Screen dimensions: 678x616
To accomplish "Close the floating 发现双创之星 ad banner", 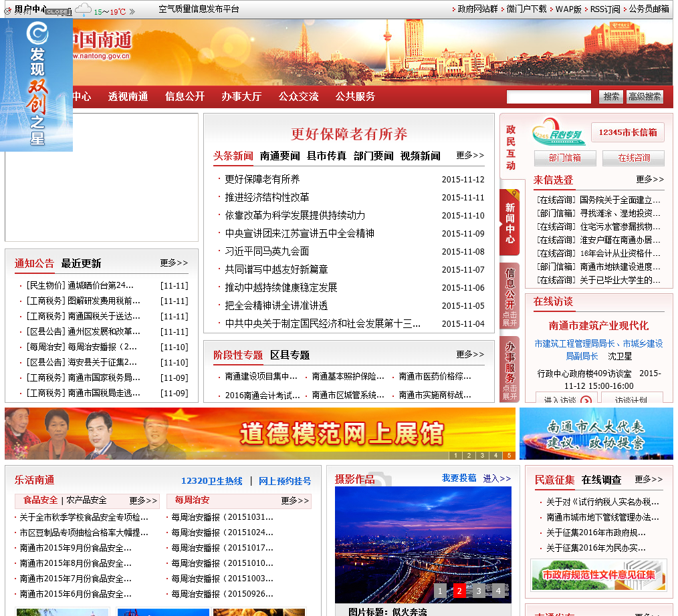I will [x=57, y=12].
